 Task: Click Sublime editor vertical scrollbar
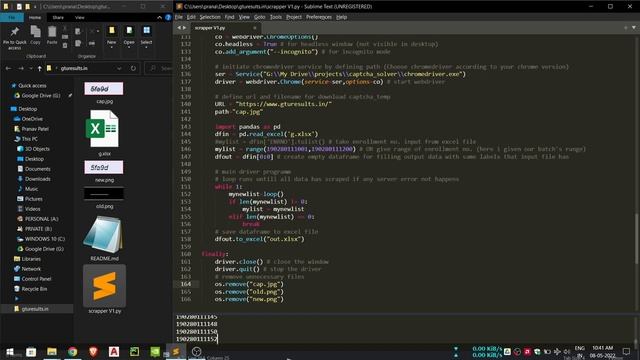point(636,240)
